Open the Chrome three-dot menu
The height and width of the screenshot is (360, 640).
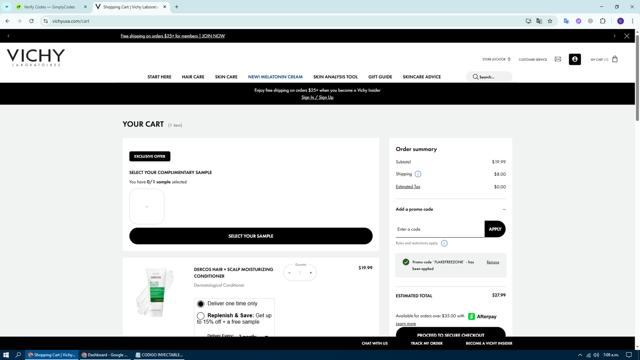coord(633,21)
